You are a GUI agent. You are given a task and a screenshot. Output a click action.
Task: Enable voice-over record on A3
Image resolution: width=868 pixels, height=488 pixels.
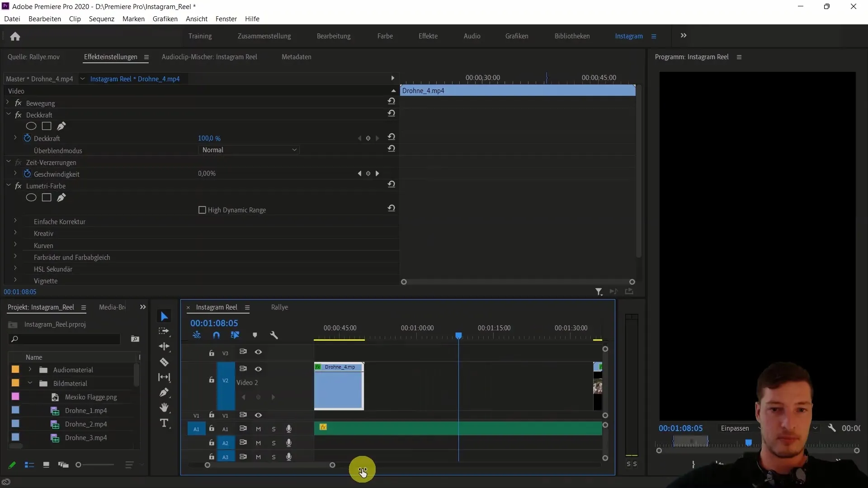[289, 457]
